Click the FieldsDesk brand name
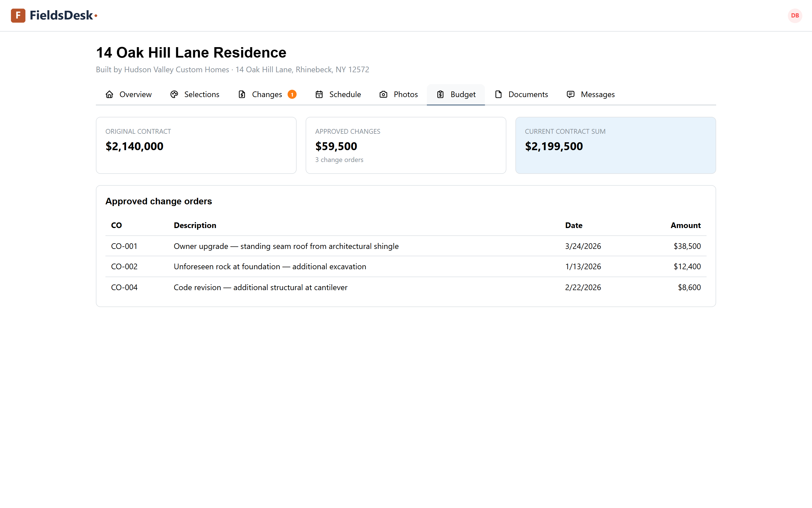 (61, 16)
